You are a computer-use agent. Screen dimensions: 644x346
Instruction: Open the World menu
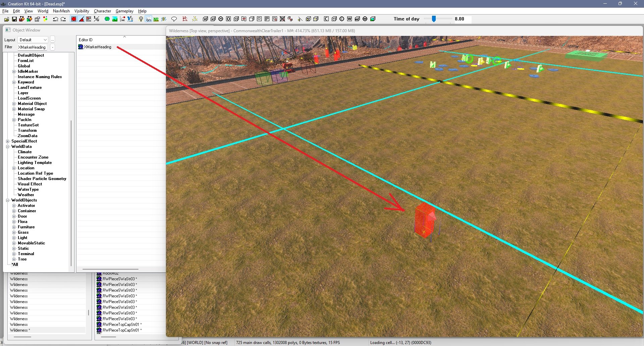(43, 11)
